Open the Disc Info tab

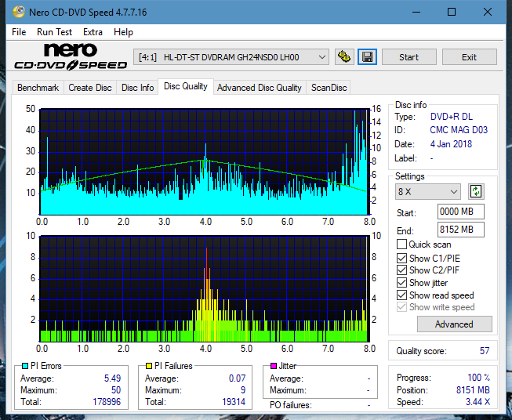tap(137, 88)
